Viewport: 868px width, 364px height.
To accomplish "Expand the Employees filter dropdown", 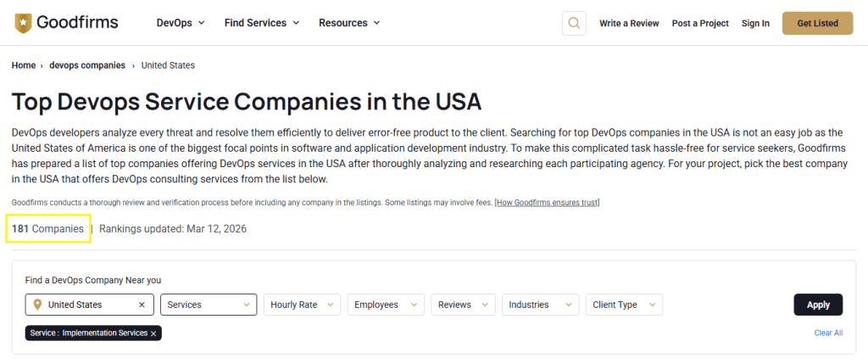I will 386,305.
